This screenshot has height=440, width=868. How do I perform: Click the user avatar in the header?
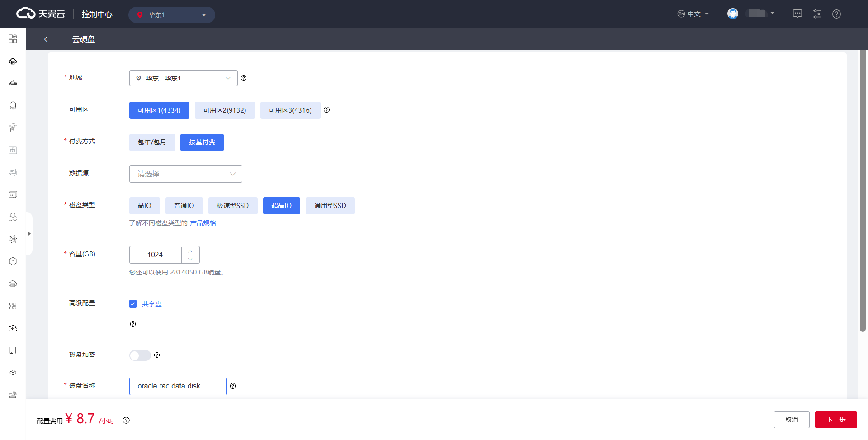click(733, 14)
